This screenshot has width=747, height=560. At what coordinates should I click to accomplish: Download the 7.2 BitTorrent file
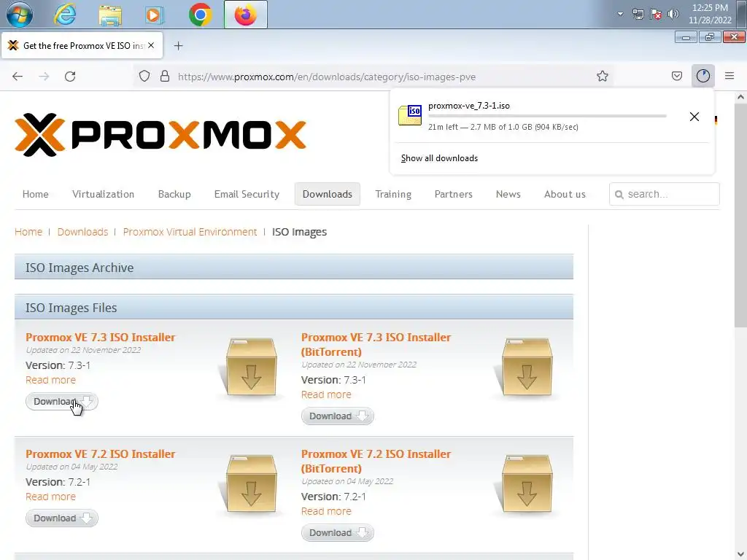point(337,533)
